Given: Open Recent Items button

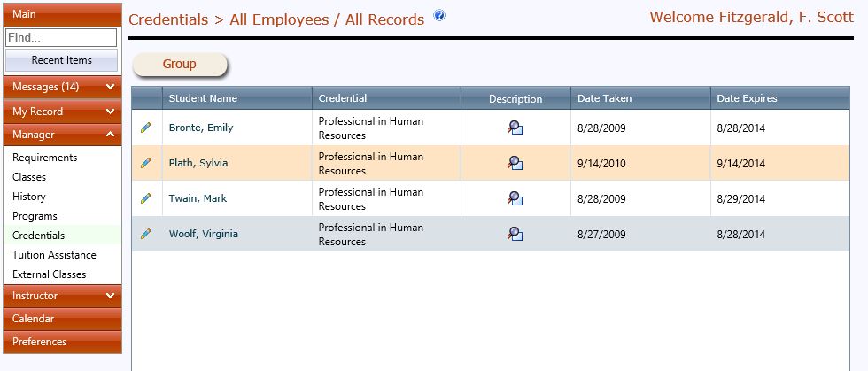Looking at the screenshot, I should pyautogui.click(x=61, y=60).
